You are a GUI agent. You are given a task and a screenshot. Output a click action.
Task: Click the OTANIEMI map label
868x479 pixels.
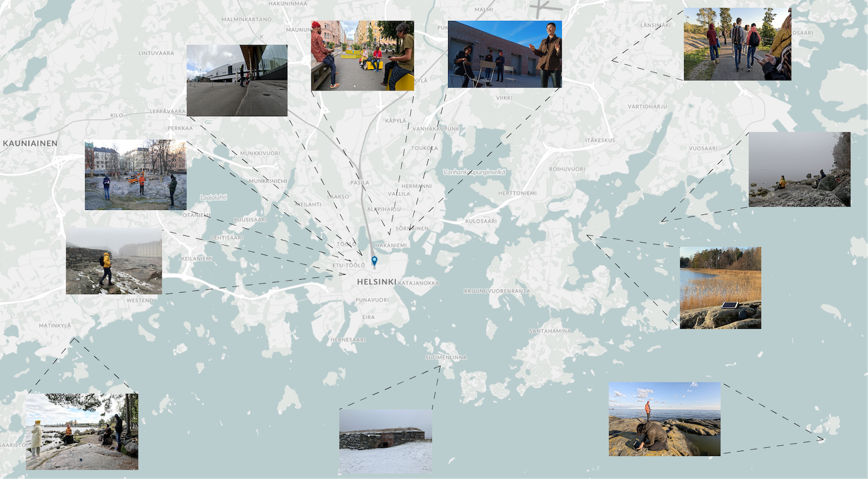pyautogui.click(x=196, y=215)
